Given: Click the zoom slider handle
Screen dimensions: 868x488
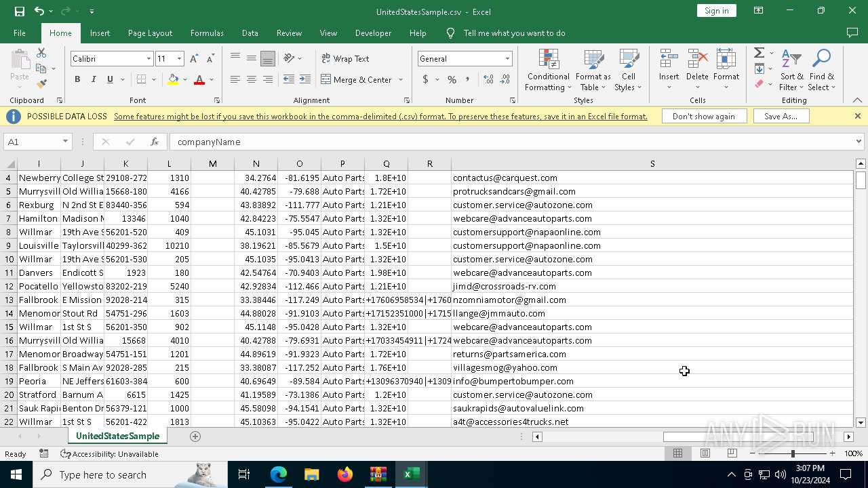Looking at the screenshot, I should [792, 453].
